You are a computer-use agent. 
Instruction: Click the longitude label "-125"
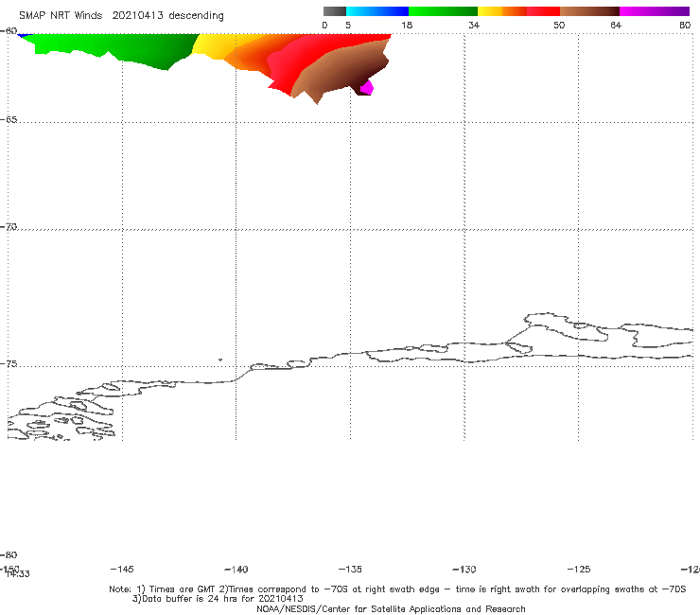(579, 570)
